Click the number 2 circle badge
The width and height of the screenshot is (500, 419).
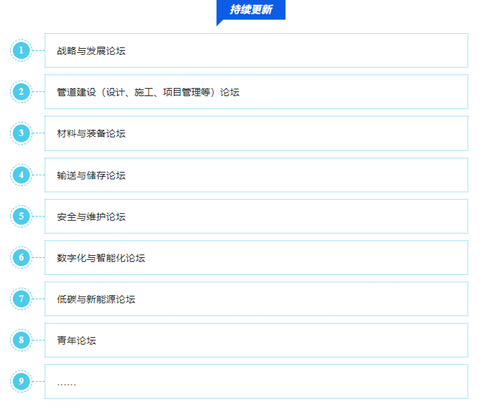[21, 92]
